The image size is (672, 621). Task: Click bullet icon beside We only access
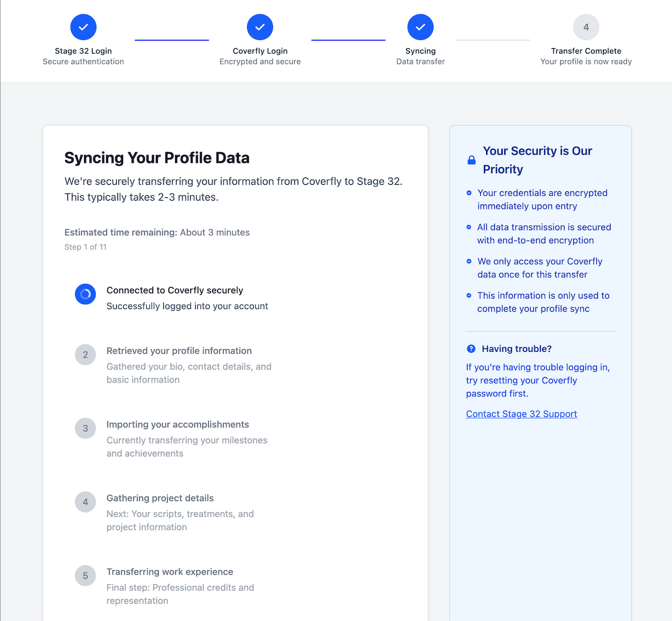[x=469, y=261]
